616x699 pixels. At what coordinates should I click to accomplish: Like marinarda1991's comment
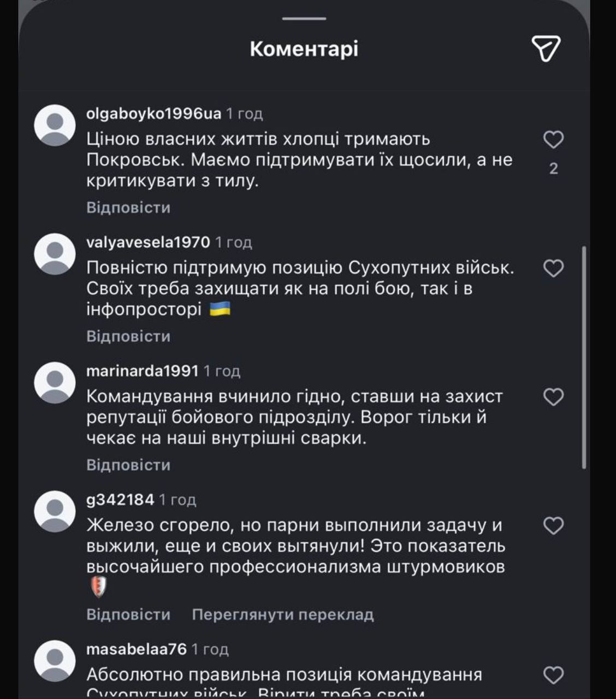click(553, 397)
